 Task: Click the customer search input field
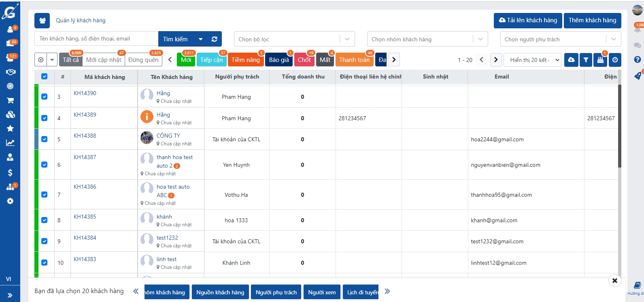click(x=96, y=39)
